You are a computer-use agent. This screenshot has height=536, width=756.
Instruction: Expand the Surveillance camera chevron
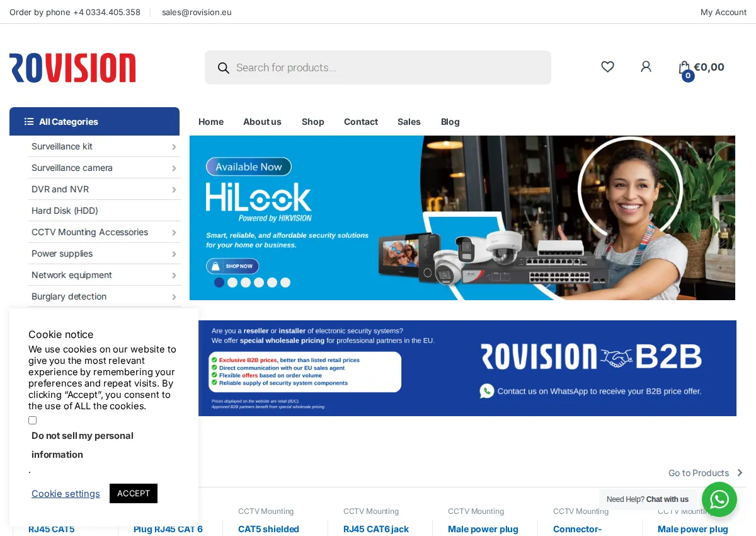[x=174, y=168]
